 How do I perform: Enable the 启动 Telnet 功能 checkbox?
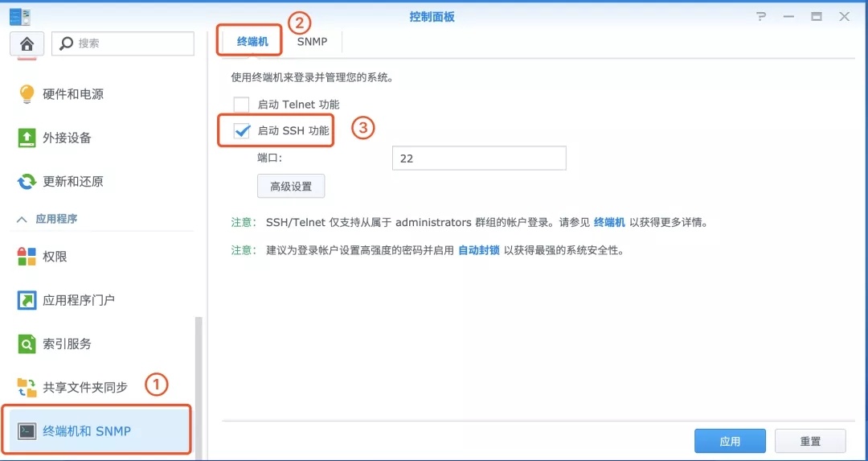click(x=241, y=104)
